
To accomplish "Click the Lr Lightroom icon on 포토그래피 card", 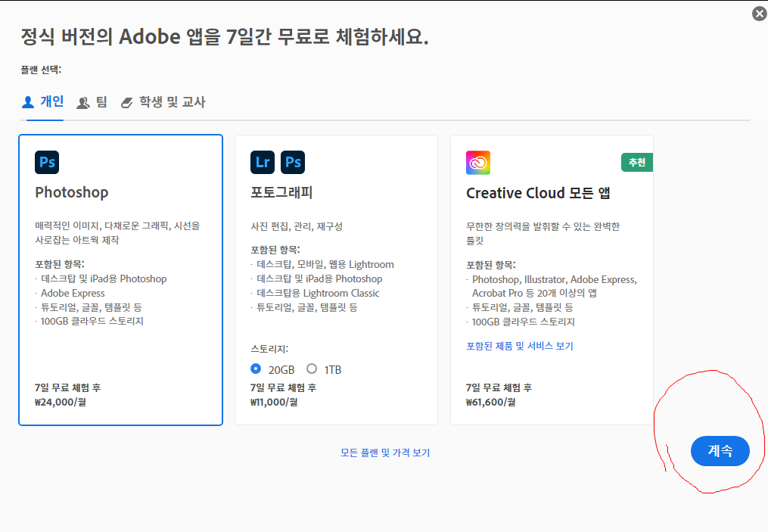I will 263,162.
